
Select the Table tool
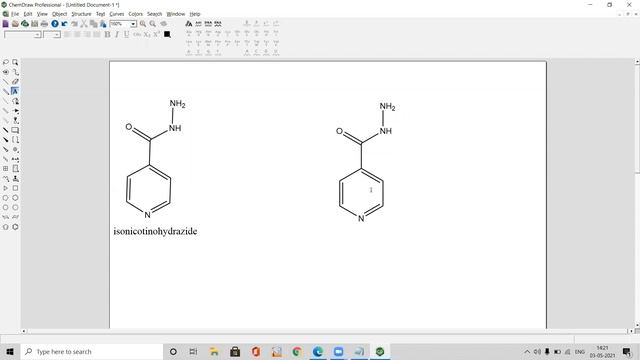click(x=6, y=169)
